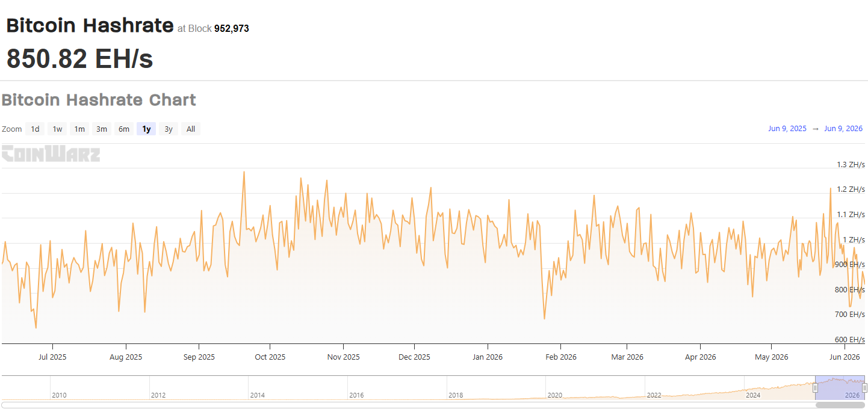Click the May 2026 x-axis label
The image size is (868, 415).
pyautogui.click(x=772, y=357)
